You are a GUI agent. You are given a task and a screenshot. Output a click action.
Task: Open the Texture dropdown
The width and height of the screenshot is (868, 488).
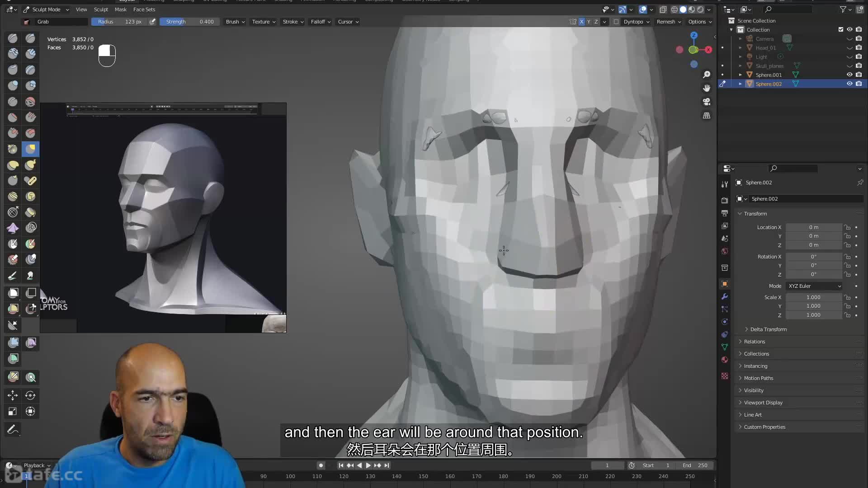click(x=264, y=22)
